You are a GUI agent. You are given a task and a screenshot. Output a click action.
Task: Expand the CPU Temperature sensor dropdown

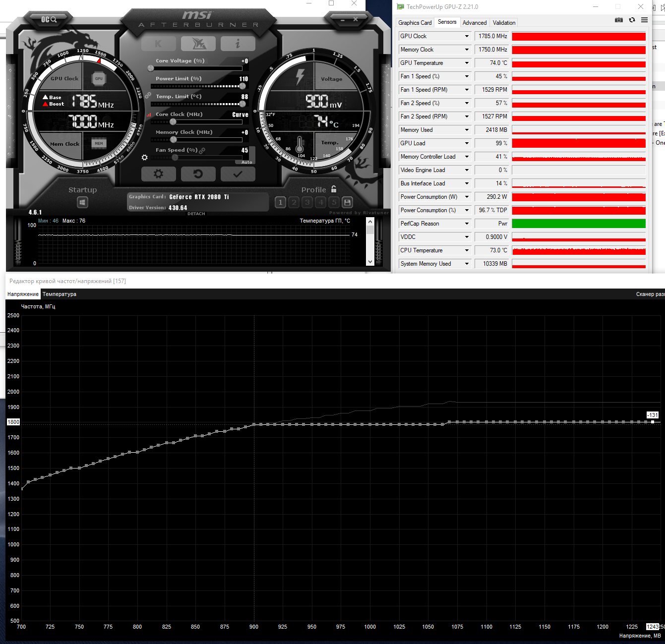click(467, 250)
